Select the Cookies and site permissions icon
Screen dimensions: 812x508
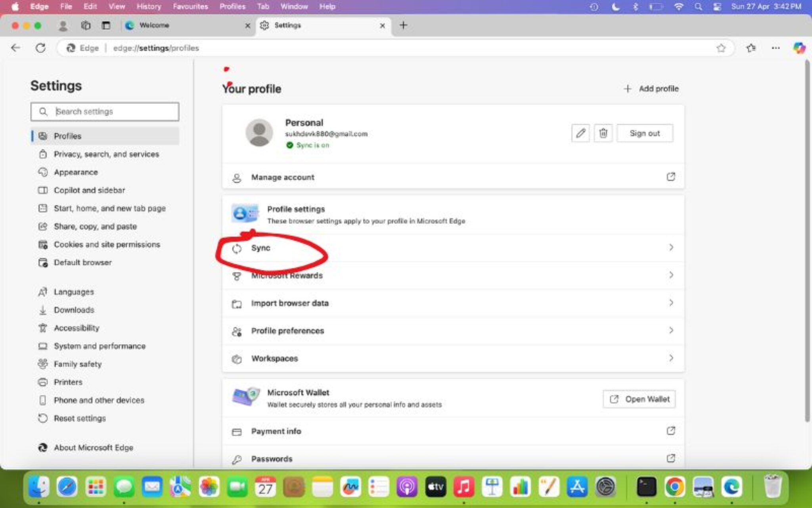tap(44, 244)
